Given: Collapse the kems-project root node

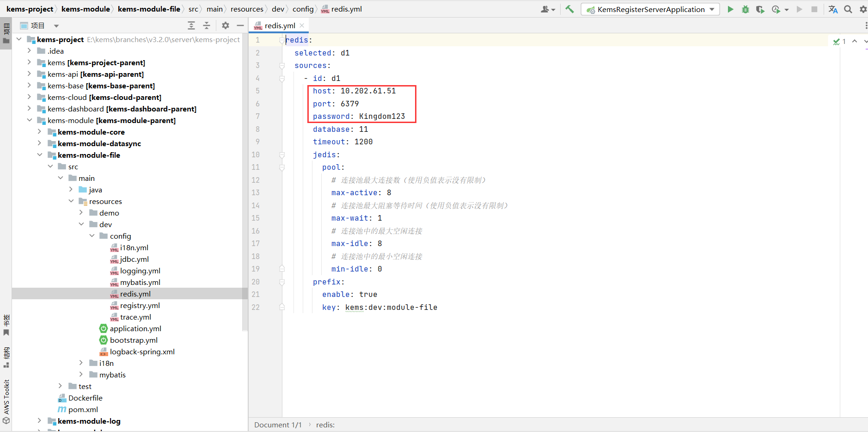Looking at the screenshot, I should tap(19, 39).
